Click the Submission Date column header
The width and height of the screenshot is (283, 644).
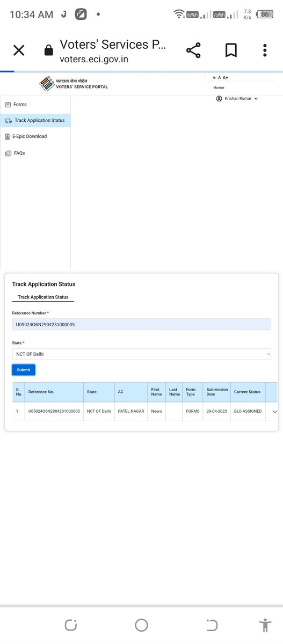click(x=217, y=392)
